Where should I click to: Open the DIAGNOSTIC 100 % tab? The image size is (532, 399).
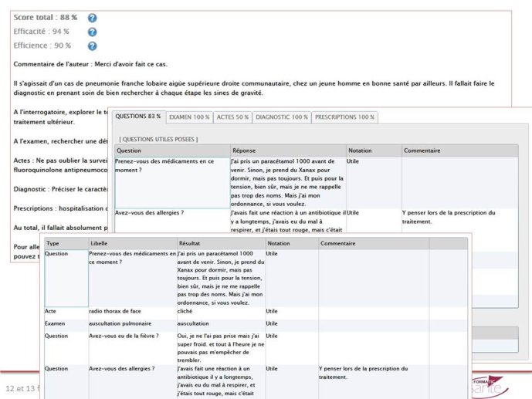pyautogui.click(x=282, y=117)
